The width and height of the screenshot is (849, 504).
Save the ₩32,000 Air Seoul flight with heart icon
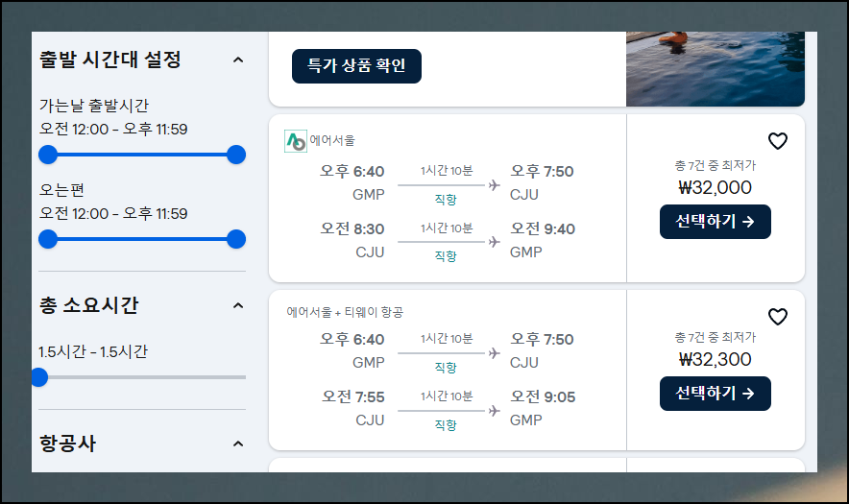778,141
